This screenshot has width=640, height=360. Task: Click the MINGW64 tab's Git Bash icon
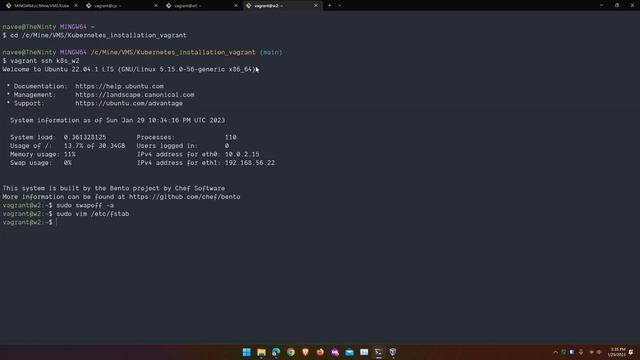tap(8, 6)
